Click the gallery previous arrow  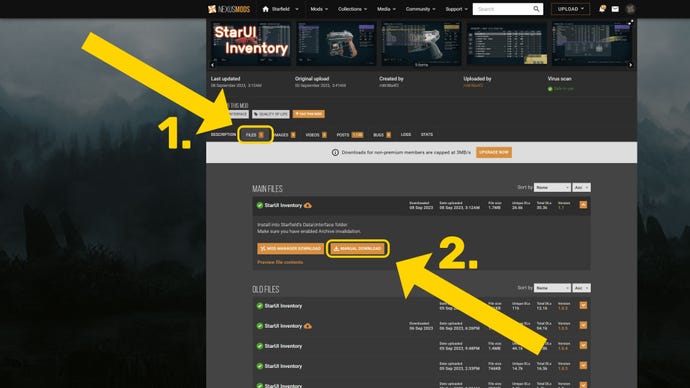(213, 65)
